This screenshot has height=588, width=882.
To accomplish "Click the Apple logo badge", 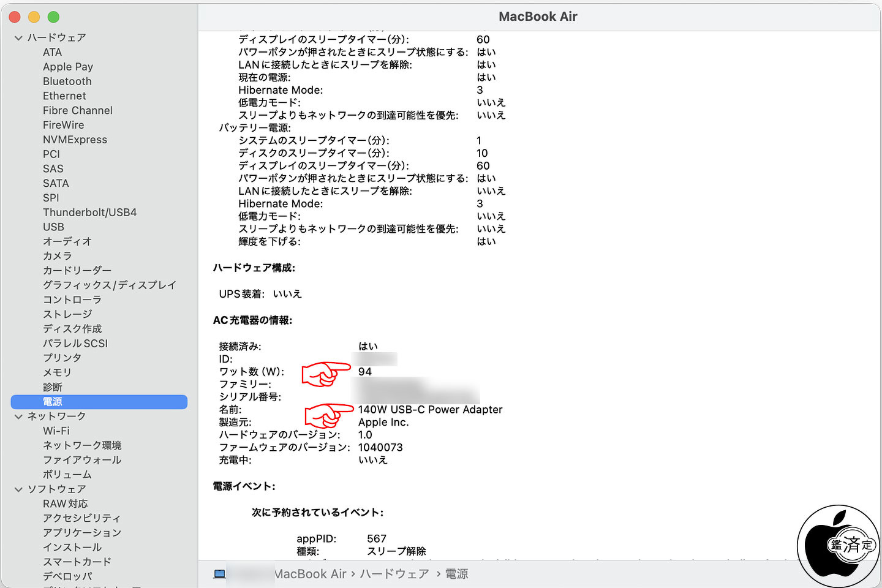I will pos(838,545).
